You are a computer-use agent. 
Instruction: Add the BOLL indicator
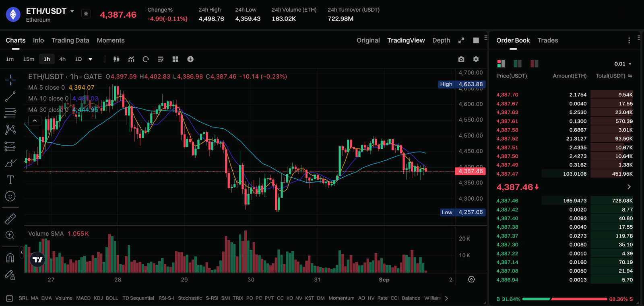(x=112, y=298)
